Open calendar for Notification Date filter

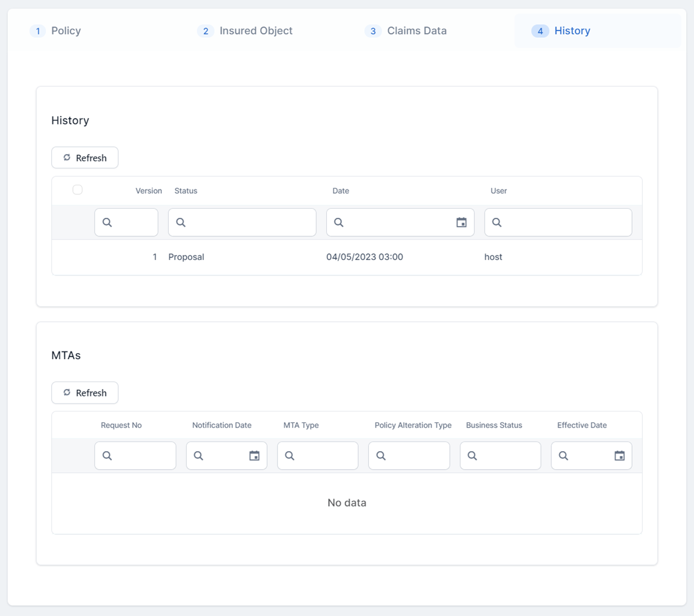(254, 456)
